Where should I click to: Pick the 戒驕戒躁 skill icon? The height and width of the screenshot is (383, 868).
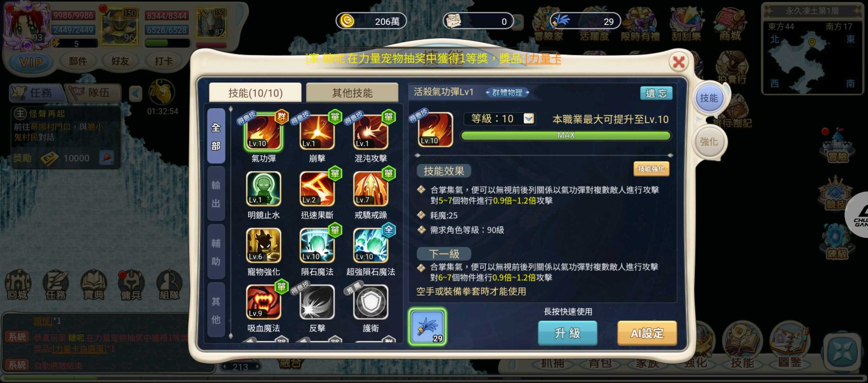point(371,189)
